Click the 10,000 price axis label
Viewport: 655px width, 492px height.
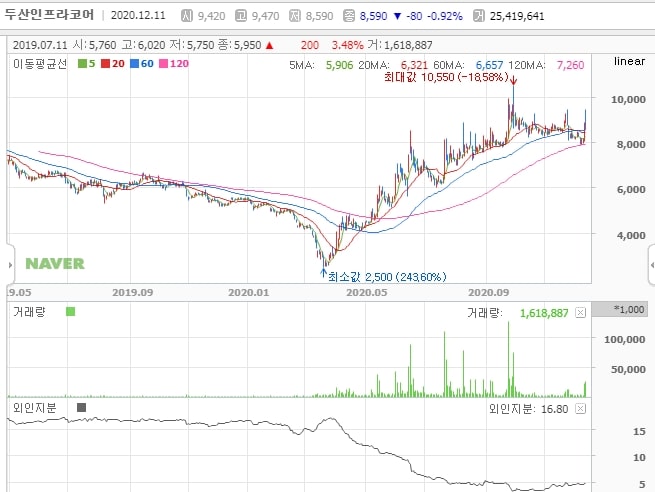628,99
